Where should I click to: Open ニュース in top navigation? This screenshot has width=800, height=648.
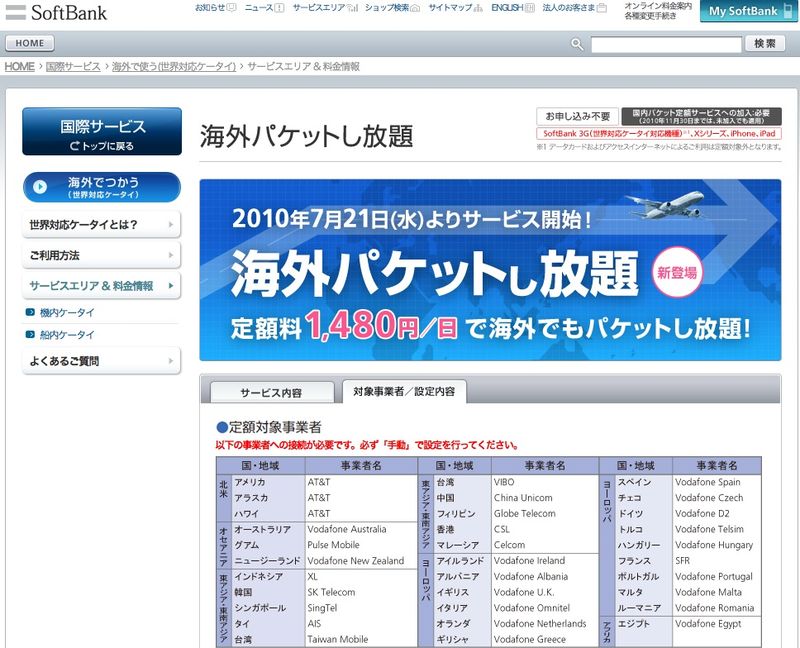click(x=264, y=8)
